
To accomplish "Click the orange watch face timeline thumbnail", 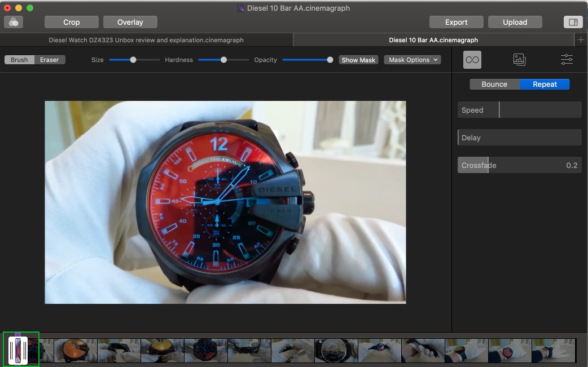I will pos(76,351).
